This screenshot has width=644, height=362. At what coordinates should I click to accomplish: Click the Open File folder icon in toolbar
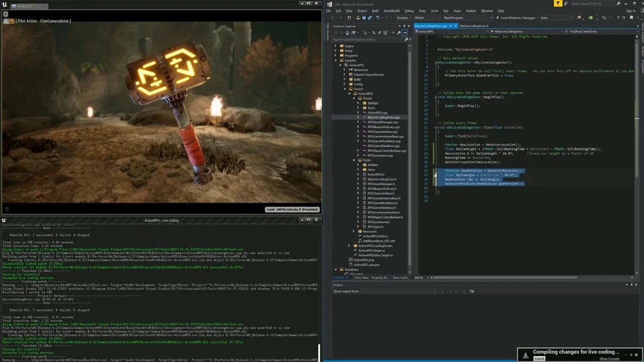[x=358, y=18]
